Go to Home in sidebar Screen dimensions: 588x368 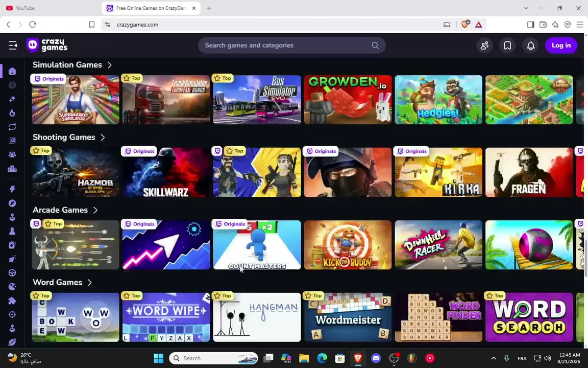[x=12, y=72]
